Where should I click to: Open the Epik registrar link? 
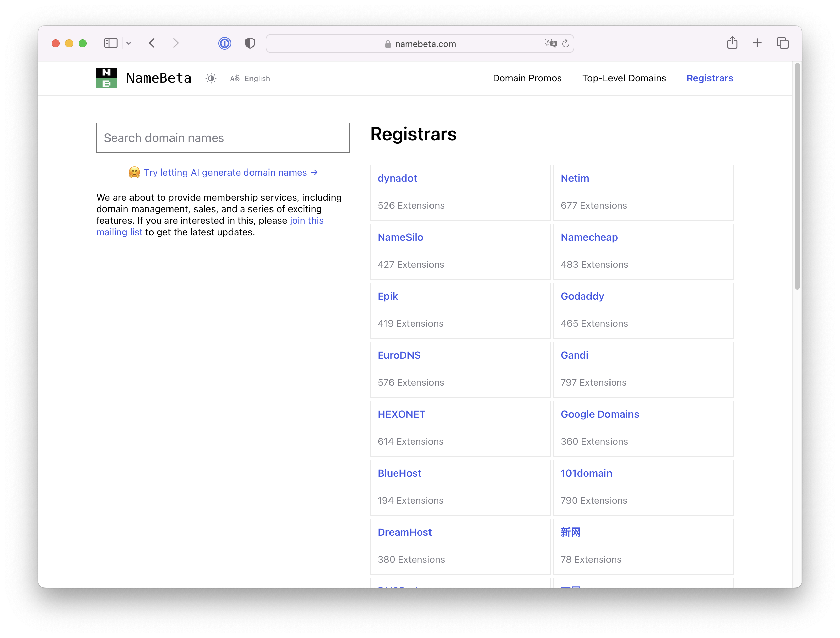point(387,296)
